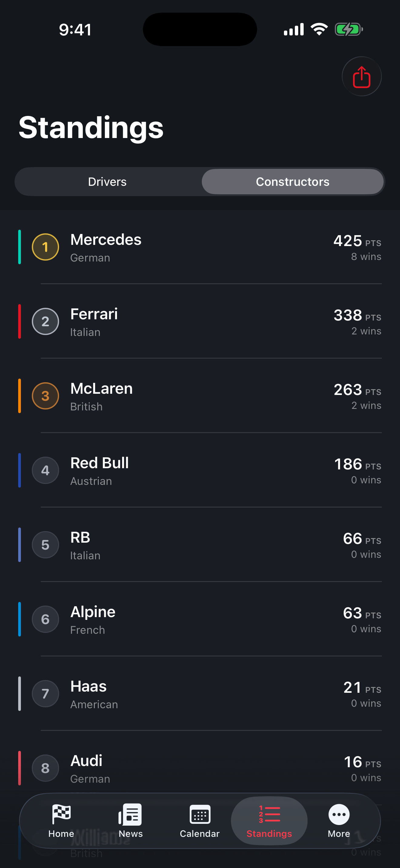Viewport: 400px width, 868px height.
Task: Tap the silver position 2 badge
Action: [45, 321]
